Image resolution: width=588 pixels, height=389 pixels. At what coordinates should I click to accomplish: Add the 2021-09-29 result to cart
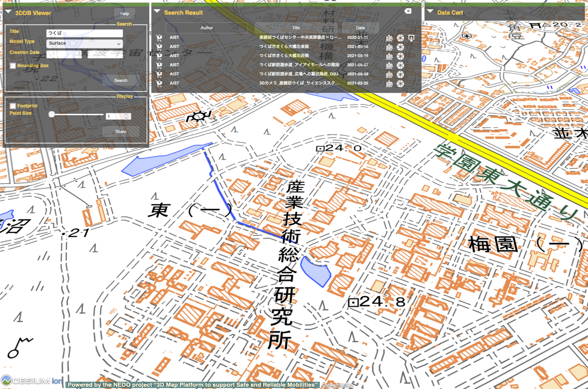(159, 74)
